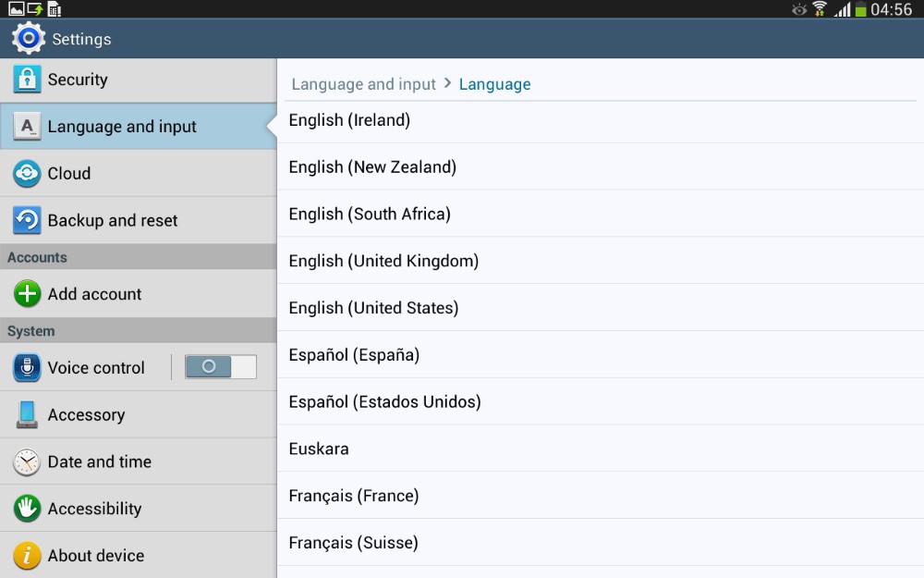Image resolution: width=924 pixels, height=578 pixels.
Task: Tap the Backup and reset icon
Action: pyautogui.click(x=27, y=220)
